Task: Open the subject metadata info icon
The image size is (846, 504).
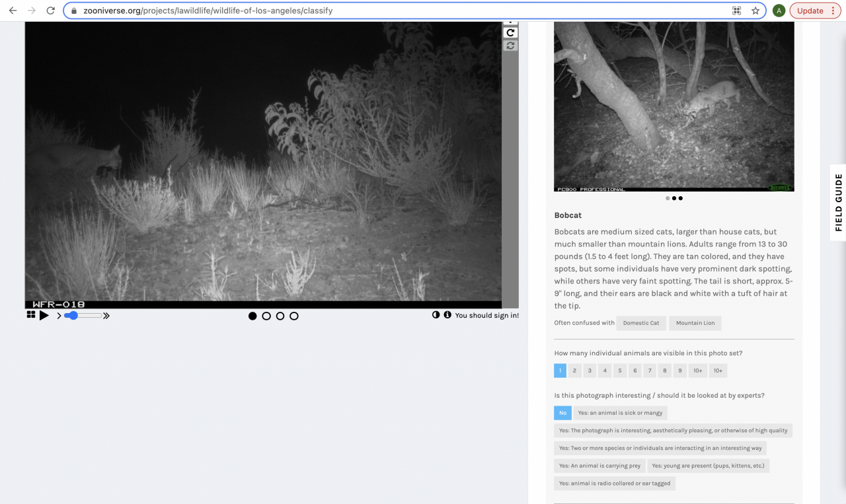Action: 447,315
